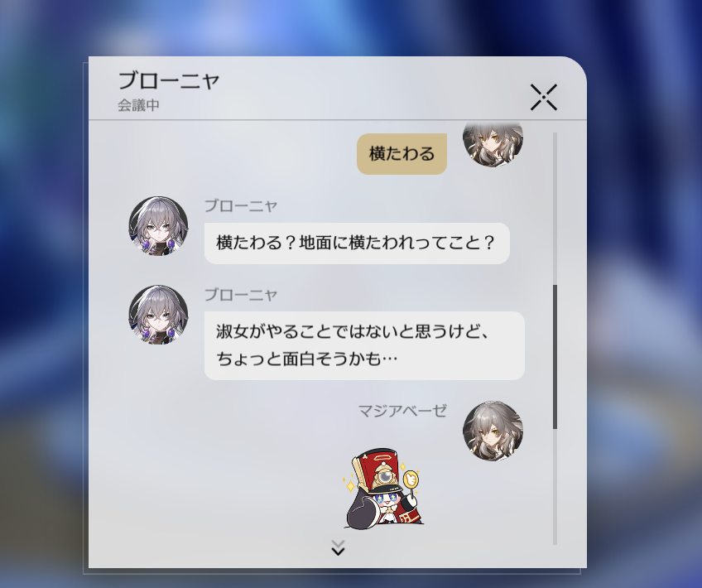Select the ちょっと面白そうかも message bubble

point(364,345)
